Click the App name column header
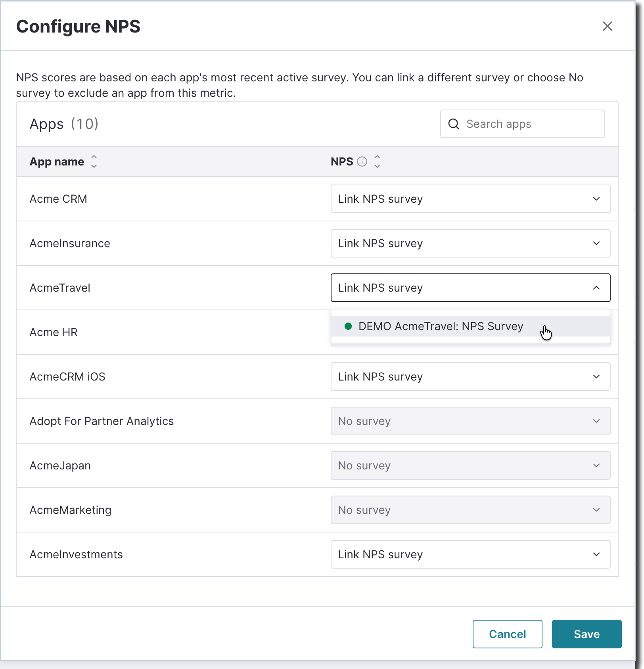 click(x=57, y=161)
